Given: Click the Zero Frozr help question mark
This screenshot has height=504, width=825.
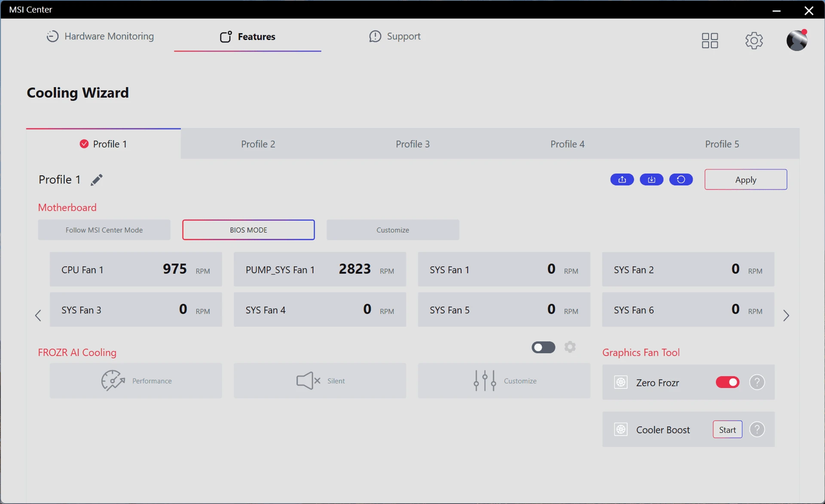Looking at the screenshot, I should [757, 382].
